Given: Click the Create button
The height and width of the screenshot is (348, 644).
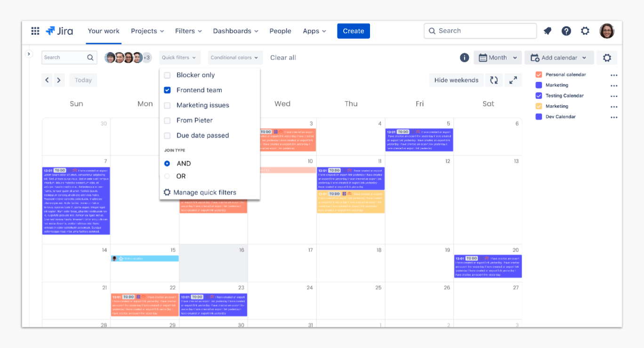Looking at the screenshot, I should [353, 31].
